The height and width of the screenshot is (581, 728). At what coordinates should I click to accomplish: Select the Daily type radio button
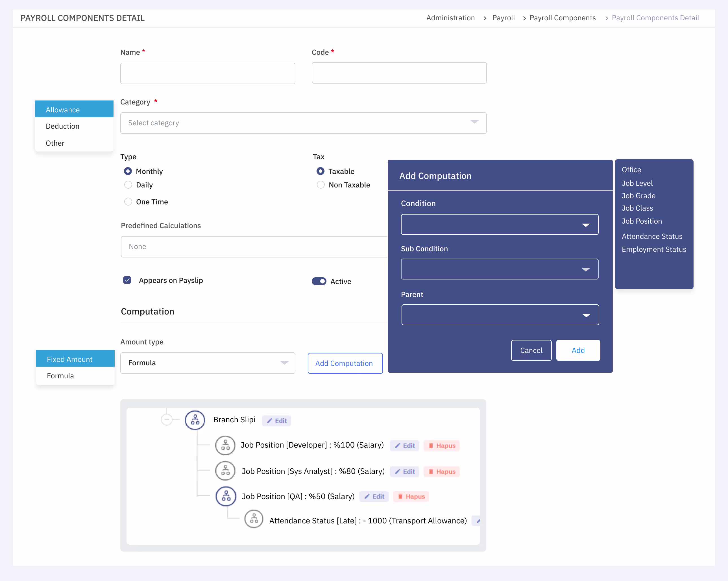[128, 185]
